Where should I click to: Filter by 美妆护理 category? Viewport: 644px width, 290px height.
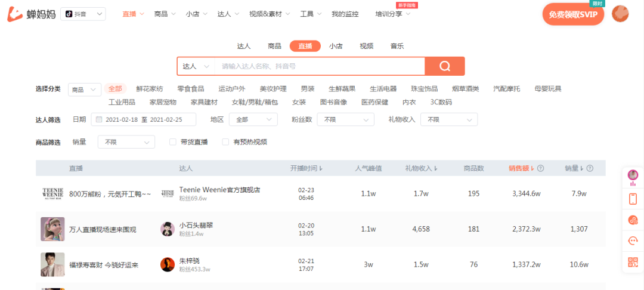273,89
